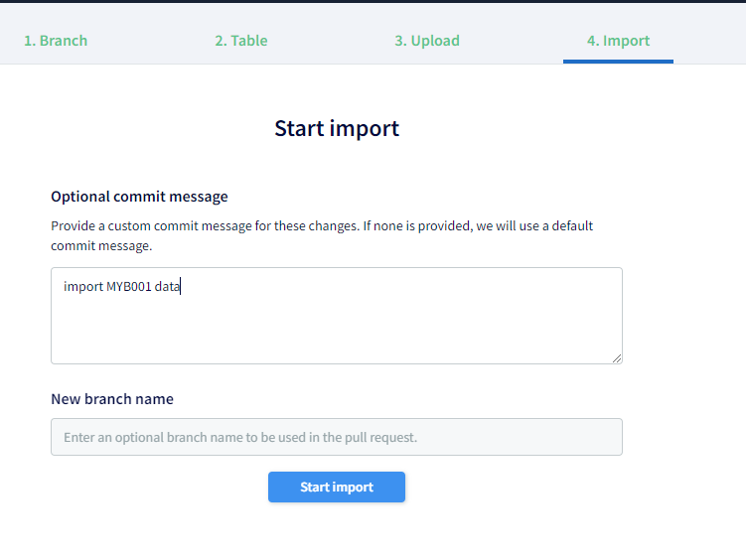
Task: Click the word "Optional" in the commit label
Action: pos(78,197)
